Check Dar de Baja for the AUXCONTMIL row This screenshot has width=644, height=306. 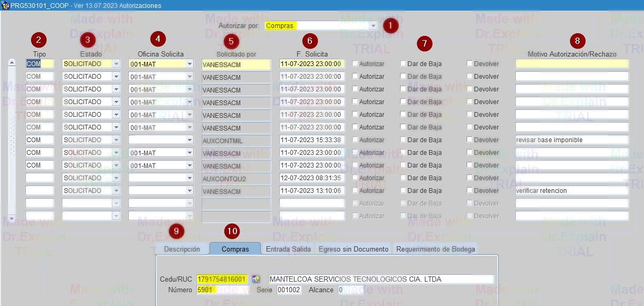tap(403, 140)
